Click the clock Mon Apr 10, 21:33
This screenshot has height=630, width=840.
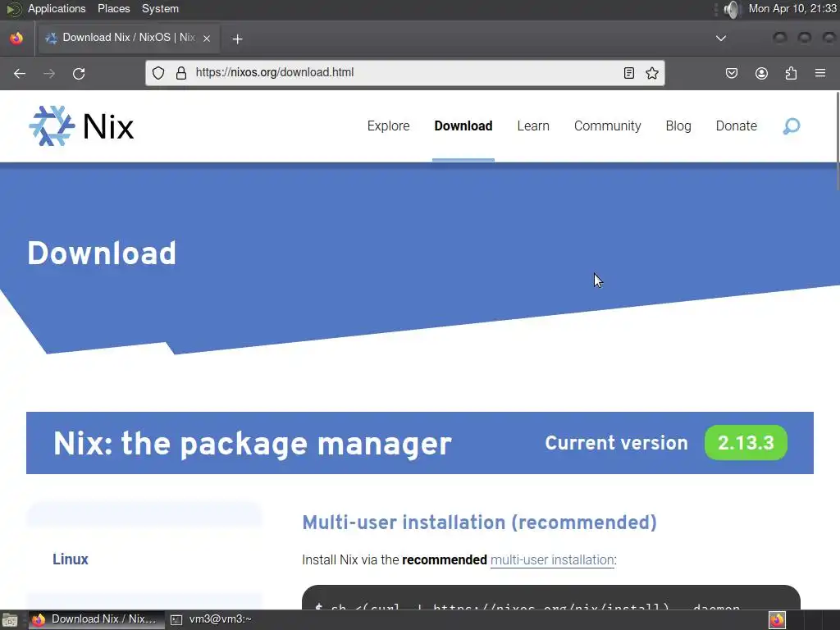pos(792,9)
